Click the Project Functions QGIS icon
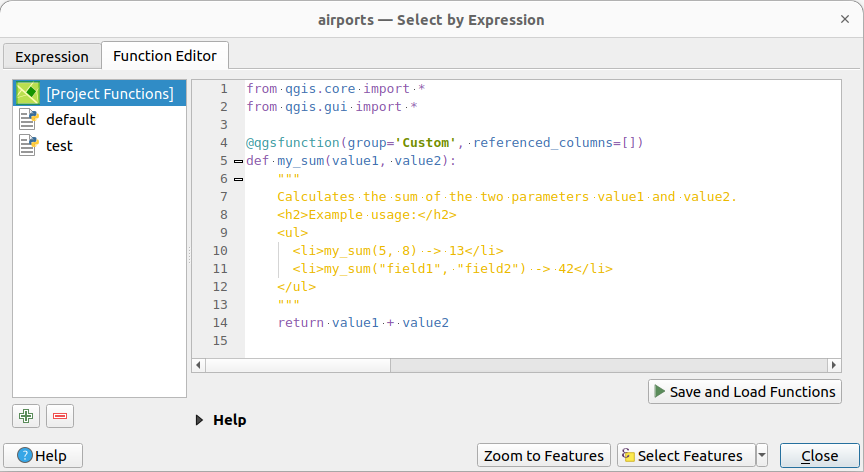The image size is (864, 472). [28, 94]
